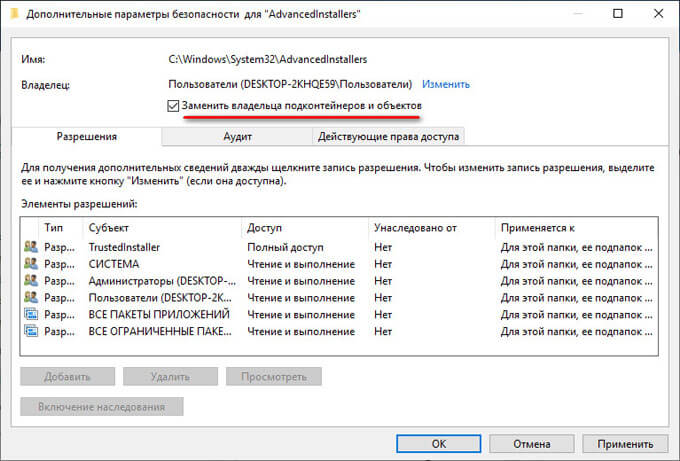Screen dimensions: 680x461
Task: Click the Отмена button
Action: point(532,444)
